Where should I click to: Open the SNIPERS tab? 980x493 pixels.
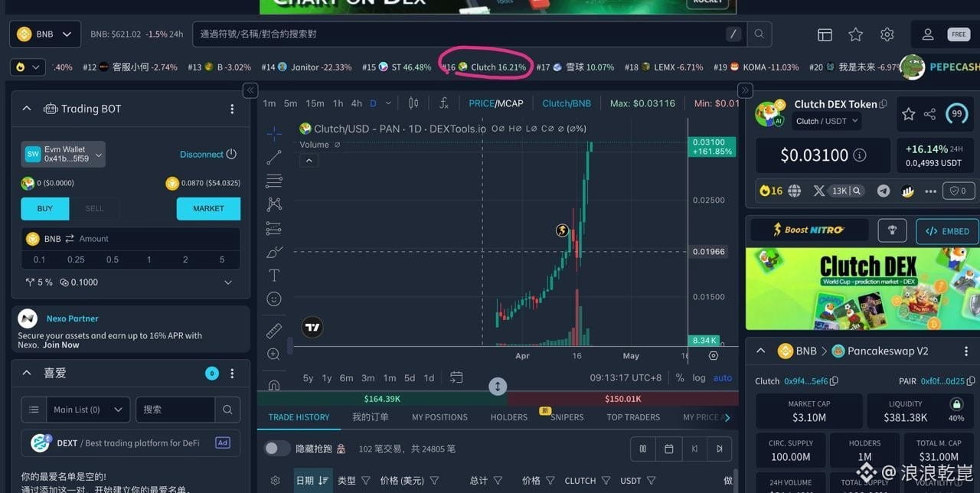567,417
